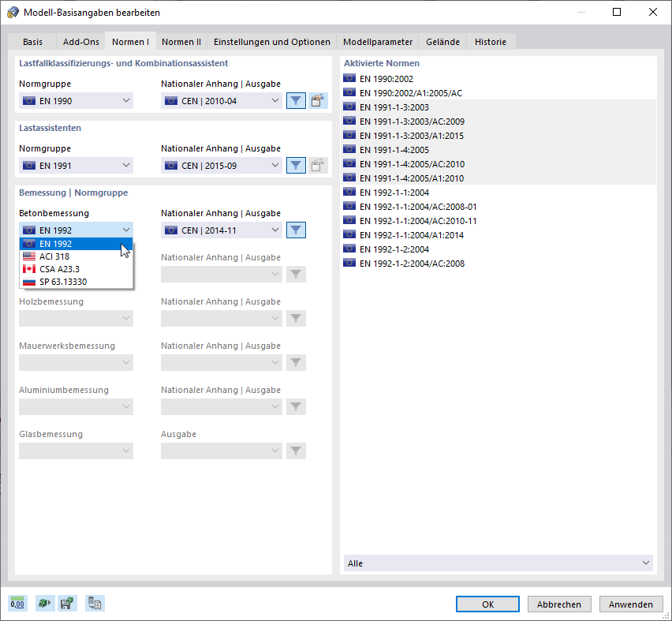Open the Gelände tab
672x621 pixels.
pos(442,42)
